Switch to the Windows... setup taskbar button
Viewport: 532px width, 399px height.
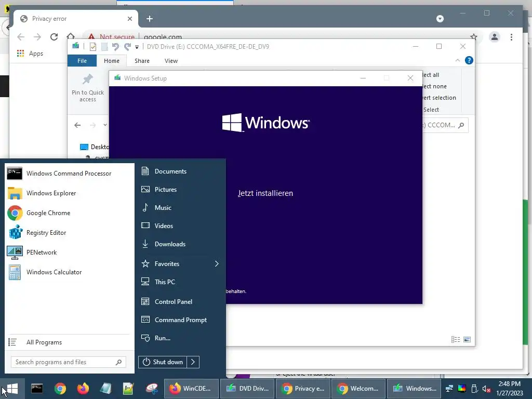point(414,389)
